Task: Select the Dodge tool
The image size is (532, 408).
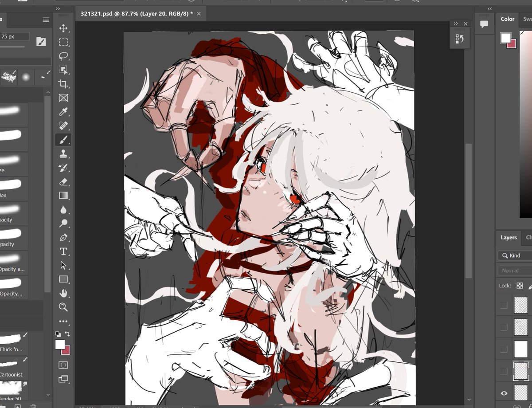Action: 63,224
